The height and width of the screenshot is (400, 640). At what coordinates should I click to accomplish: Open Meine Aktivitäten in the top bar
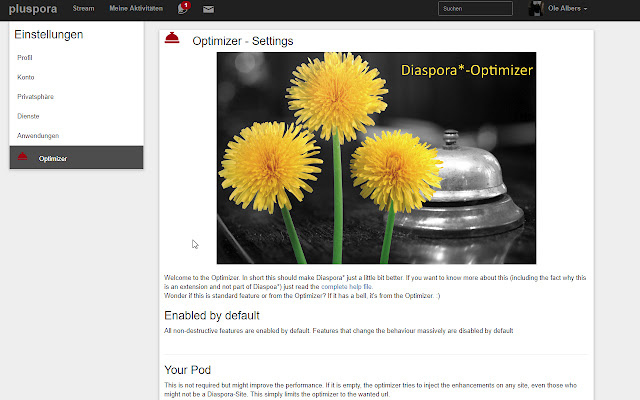[136, 8]
